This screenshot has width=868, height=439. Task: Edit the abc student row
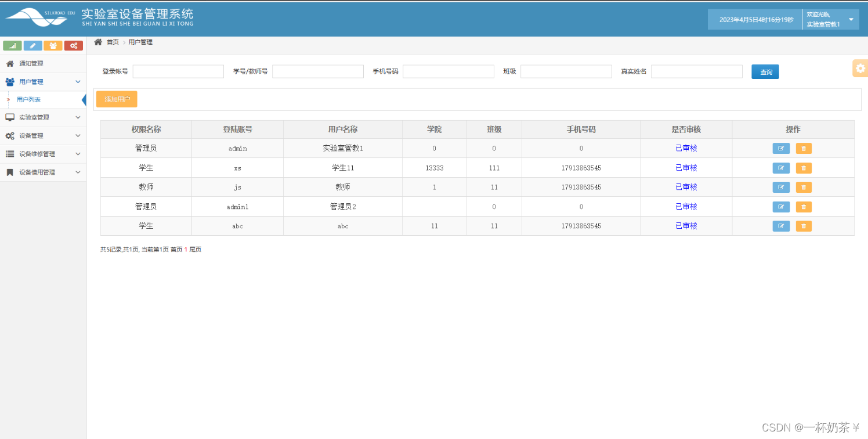(x=781, y=226)
